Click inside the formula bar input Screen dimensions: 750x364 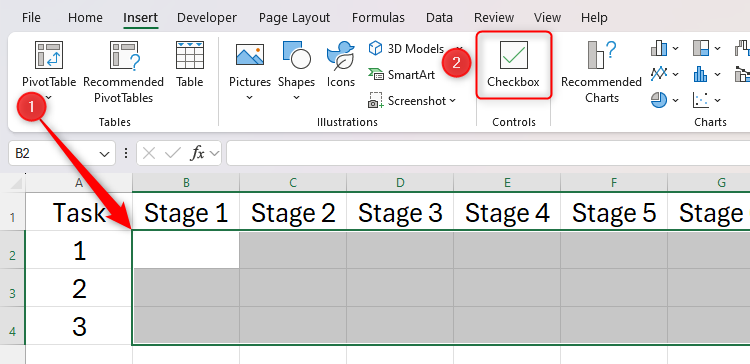coord(488,153)
